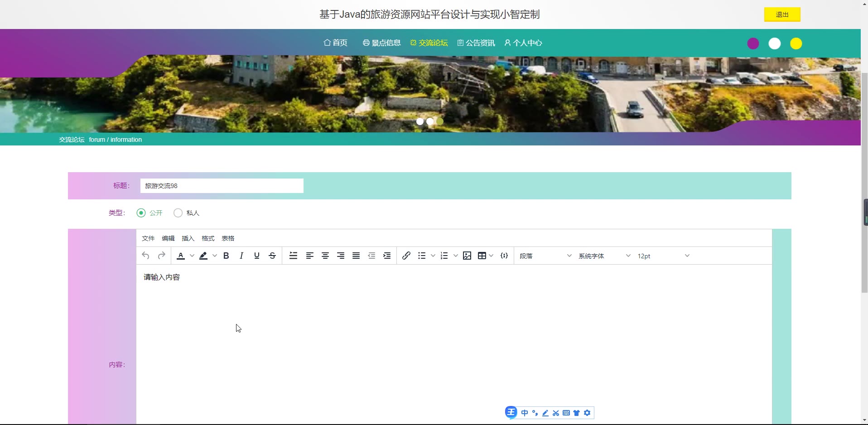
Task: Toggle italic formatting
Action: (x=241, y=256)
